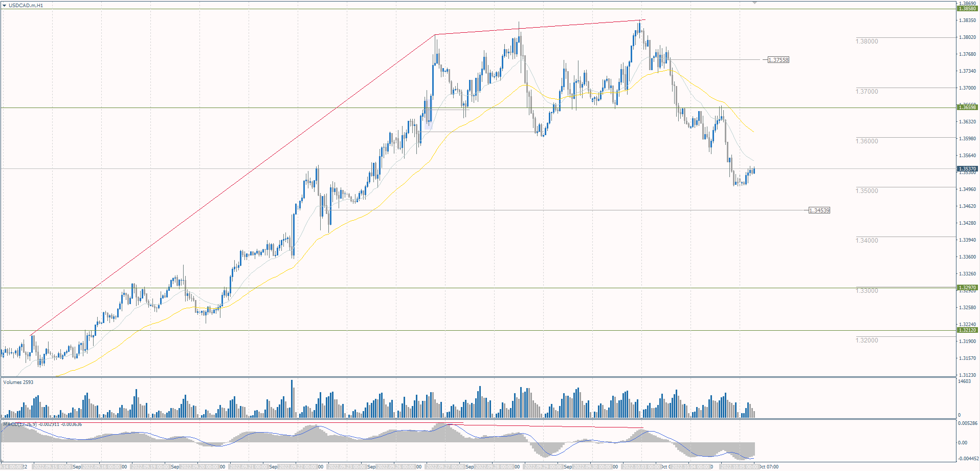This screenshot has height=471, width=980.
Task: Click the 2022.09.30 00:00 date label
Action: click(x=592, y=467)
